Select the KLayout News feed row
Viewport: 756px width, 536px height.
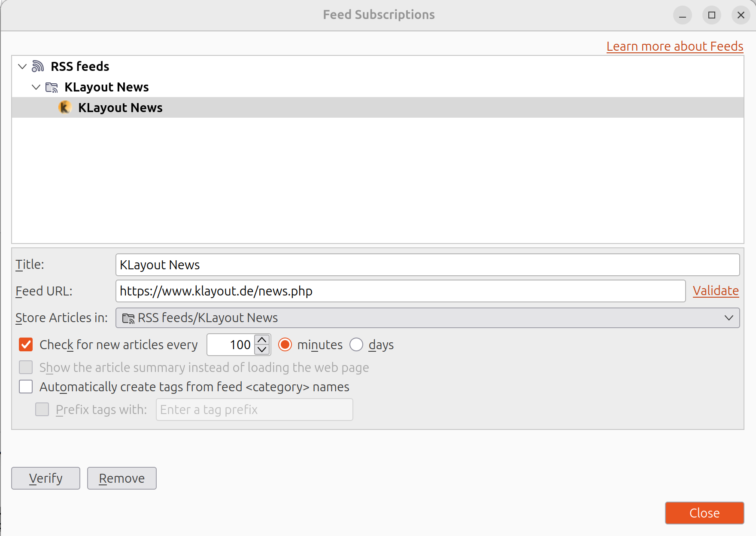point(120,107)
